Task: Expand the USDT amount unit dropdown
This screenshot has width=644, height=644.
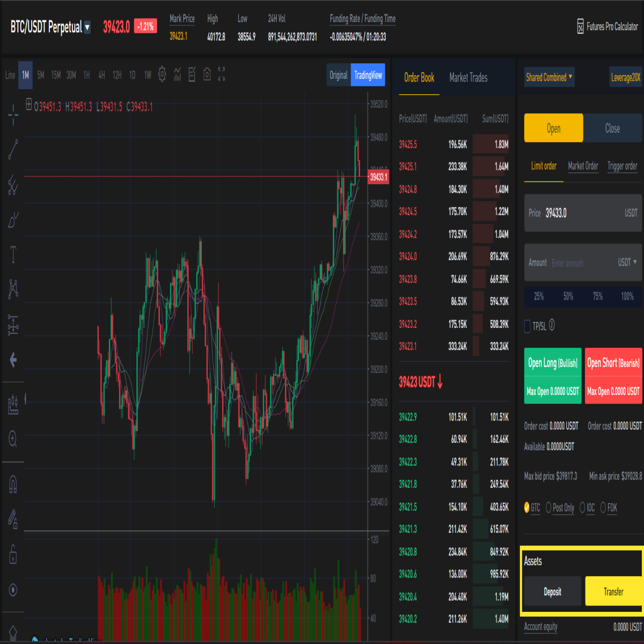Action: pyautogui.click(x=627, y=262)
